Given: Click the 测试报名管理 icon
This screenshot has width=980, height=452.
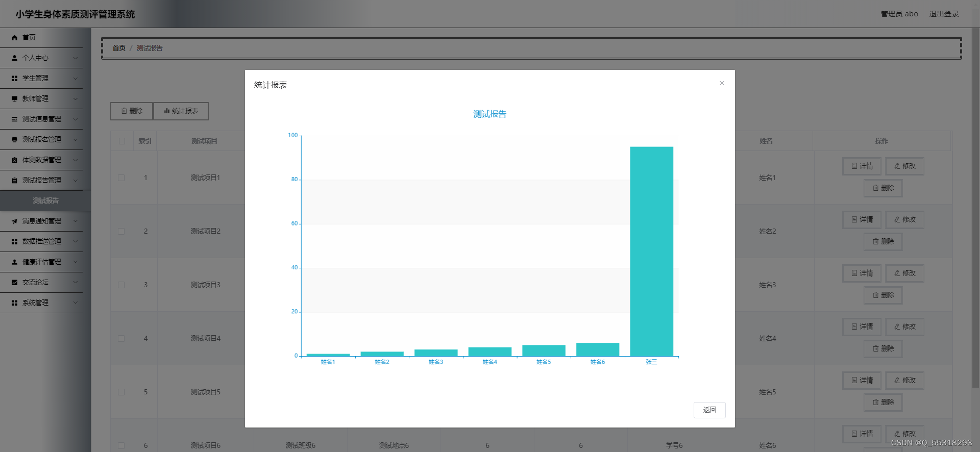Looking at the screenshot, I should pyautogui.click(x=14, y=140).
